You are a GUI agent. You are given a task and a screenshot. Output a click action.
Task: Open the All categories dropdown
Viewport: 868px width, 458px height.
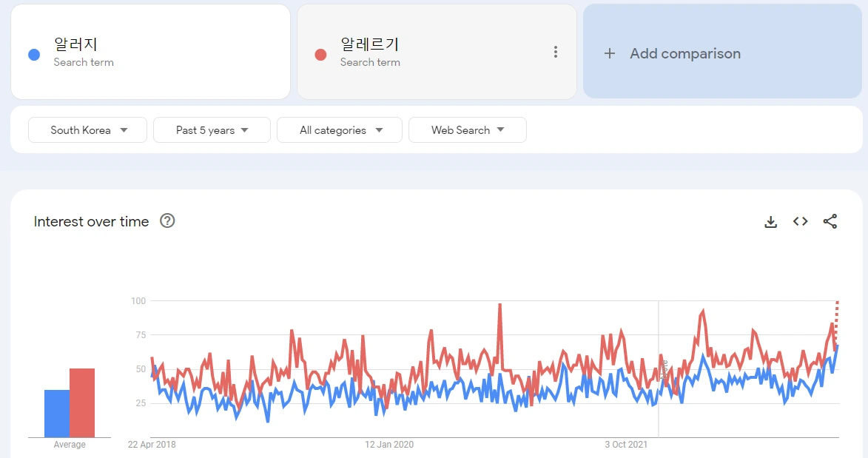coord(340,130)
